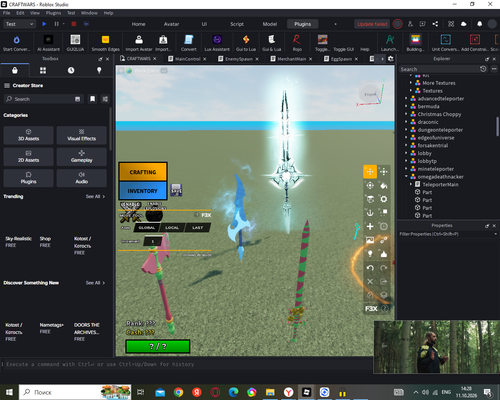Open the EnemySpawn script tab

tap(238, 59)
